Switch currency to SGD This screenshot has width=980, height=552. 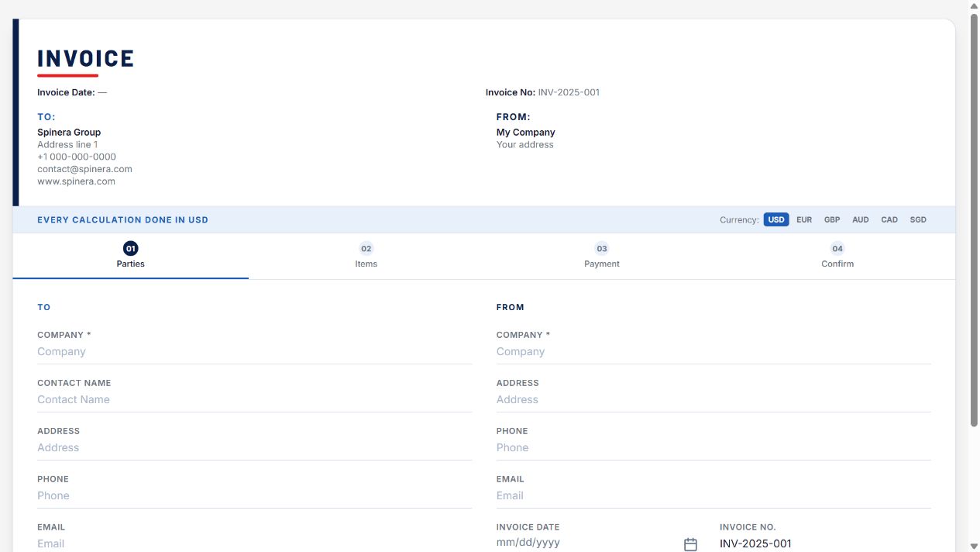(918, 219)
